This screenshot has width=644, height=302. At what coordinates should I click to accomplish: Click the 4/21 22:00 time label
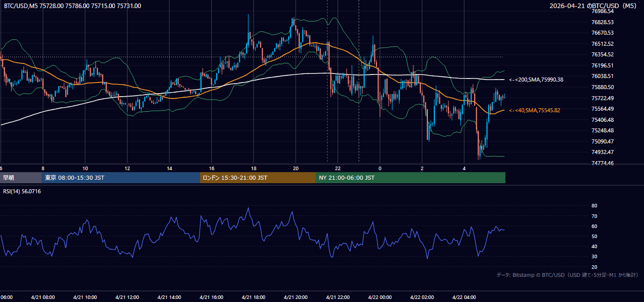338,297
